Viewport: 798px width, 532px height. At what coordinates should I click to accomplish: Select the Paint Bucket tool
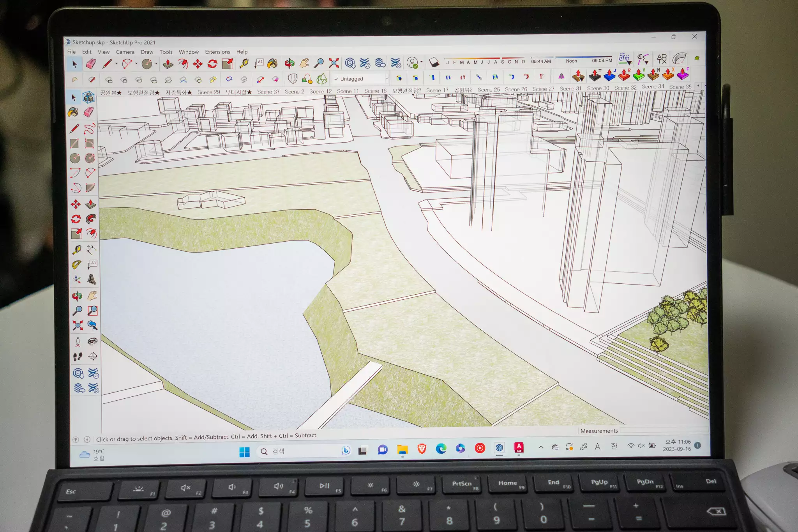coord(272,63)
